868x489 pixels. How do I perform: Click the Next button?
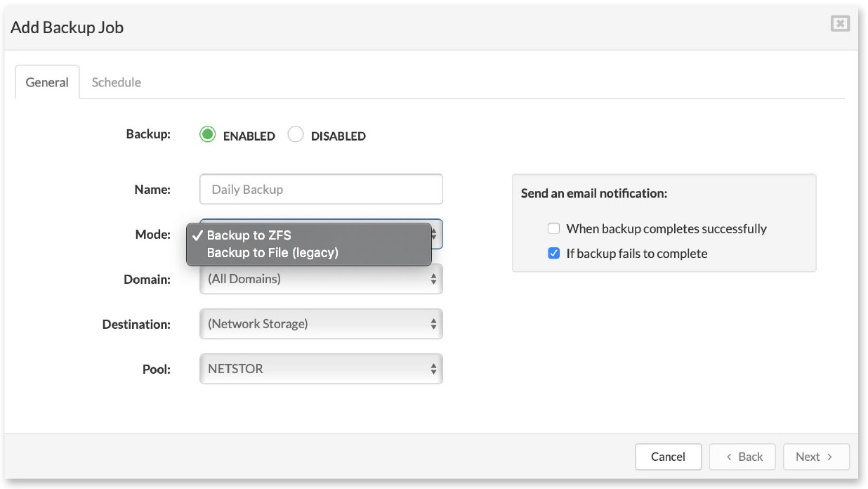point(816,457)
